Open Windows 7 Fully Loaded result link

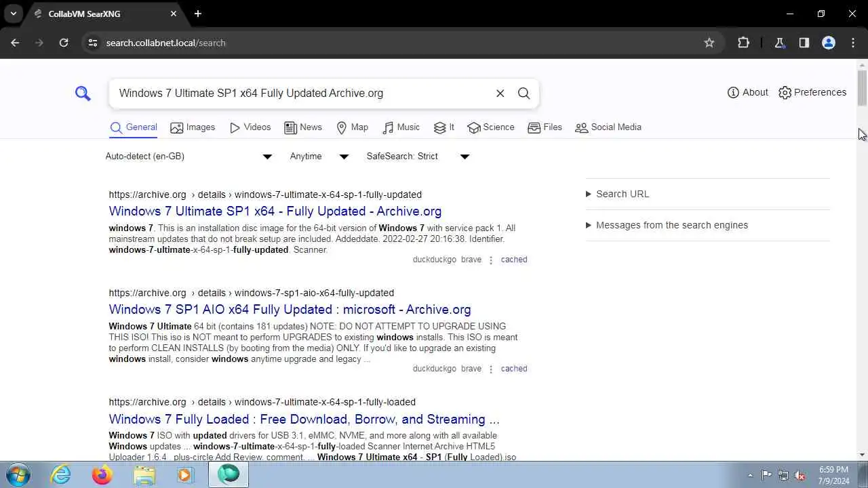304,420
